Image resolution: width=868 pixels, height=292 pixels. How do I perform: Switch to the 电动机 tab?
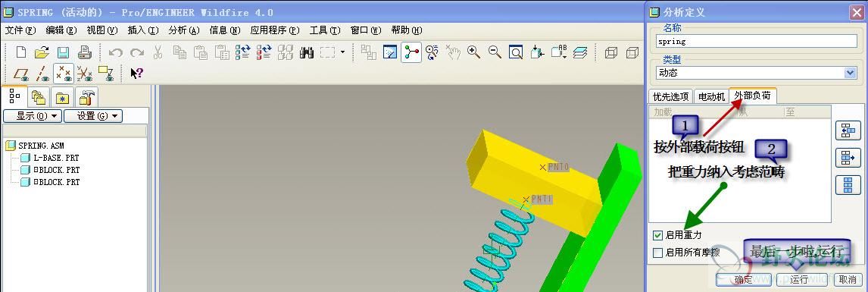pos(711,96)
